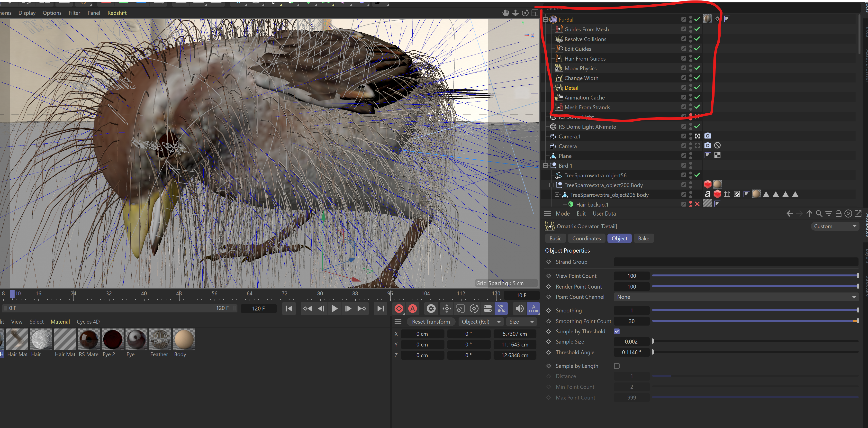Click the Play forward button
This screenshot has width=868, height=428.
pos(334,308)
